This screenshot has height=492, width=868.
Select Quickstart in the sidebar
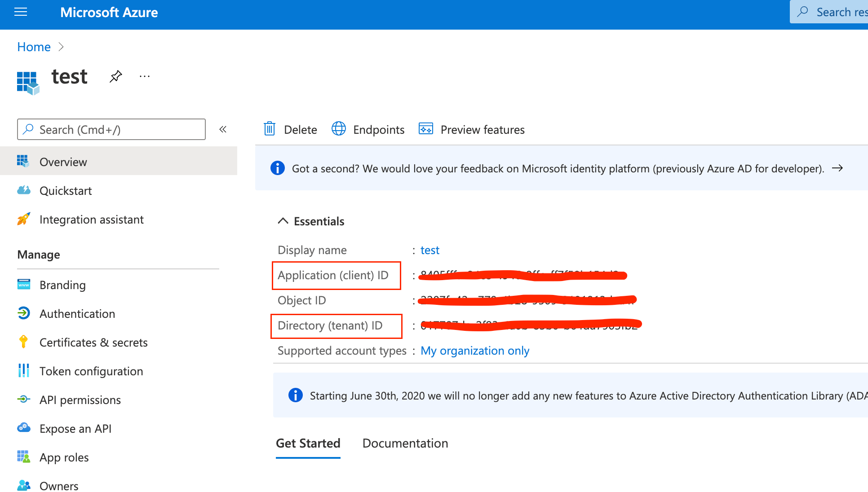(x=66, y=190)
